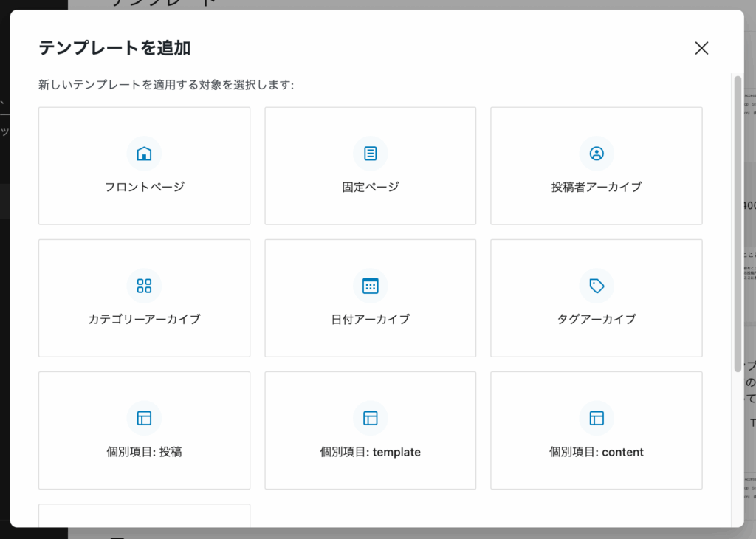Select the 投稿者アーカイブ label
Image resolution: width=756 pixels, height=539 pixels.
(x=597, y=187)
